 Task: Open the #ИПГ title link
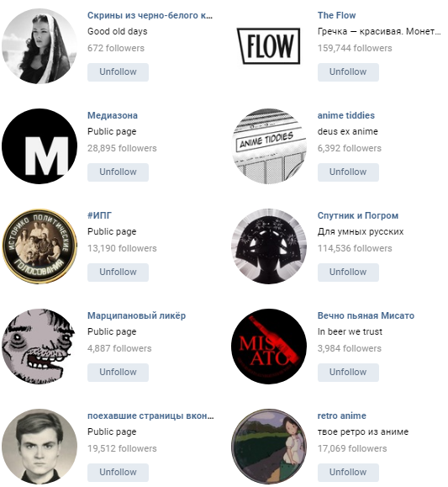[99, 215]
